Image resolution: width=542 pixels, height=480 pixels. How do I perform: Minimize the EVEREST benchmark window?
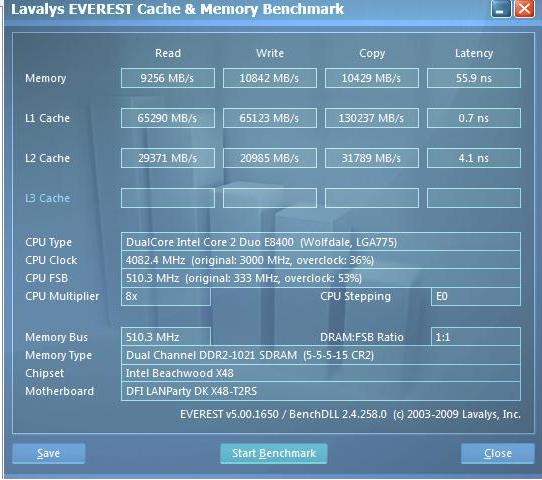(500, 9)
